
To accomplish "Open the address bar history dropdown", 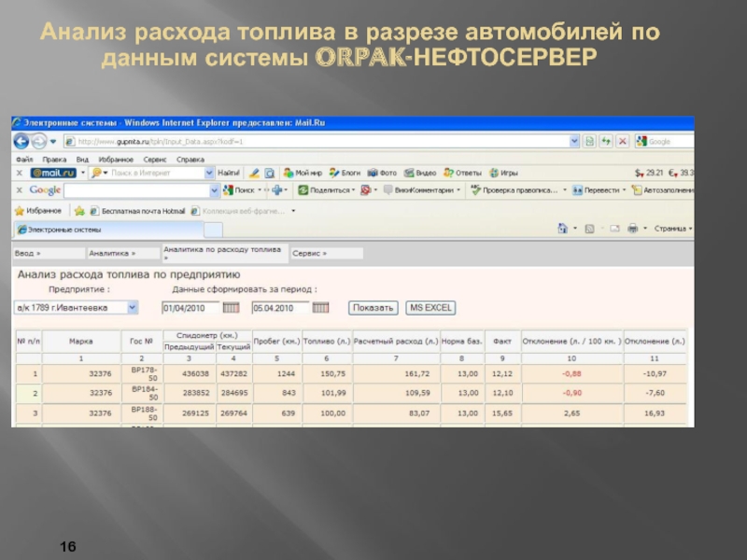I will coord(575,141).
